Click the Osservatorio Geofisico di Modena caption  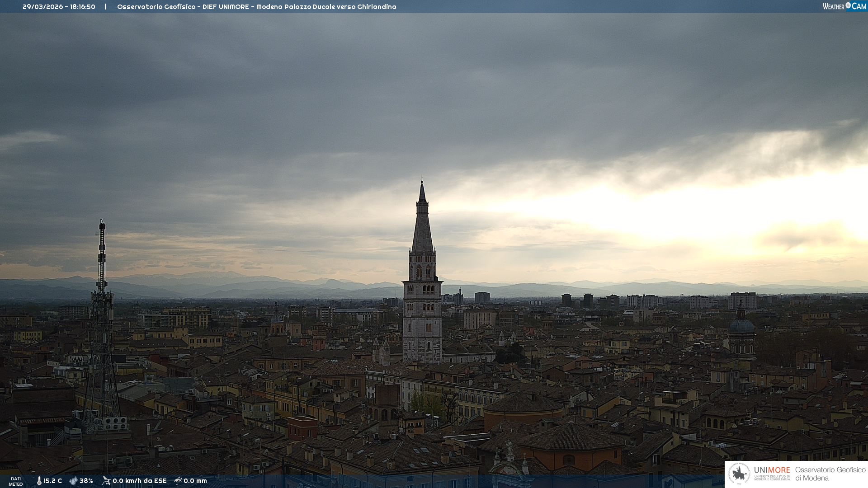click(x=830, y=474)
